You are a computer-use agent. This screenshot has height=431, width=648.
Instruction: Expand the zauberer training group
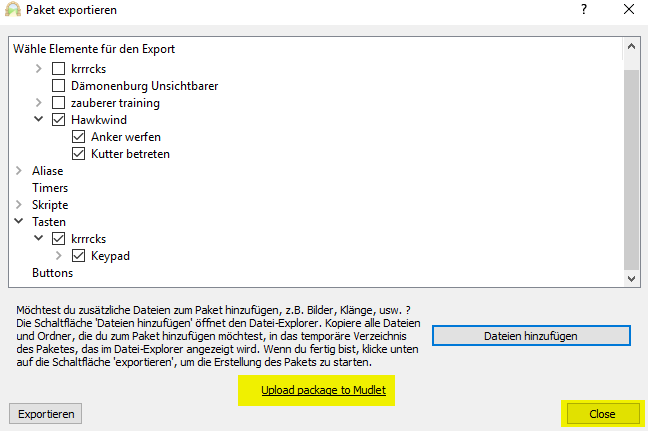click(38, 102)
